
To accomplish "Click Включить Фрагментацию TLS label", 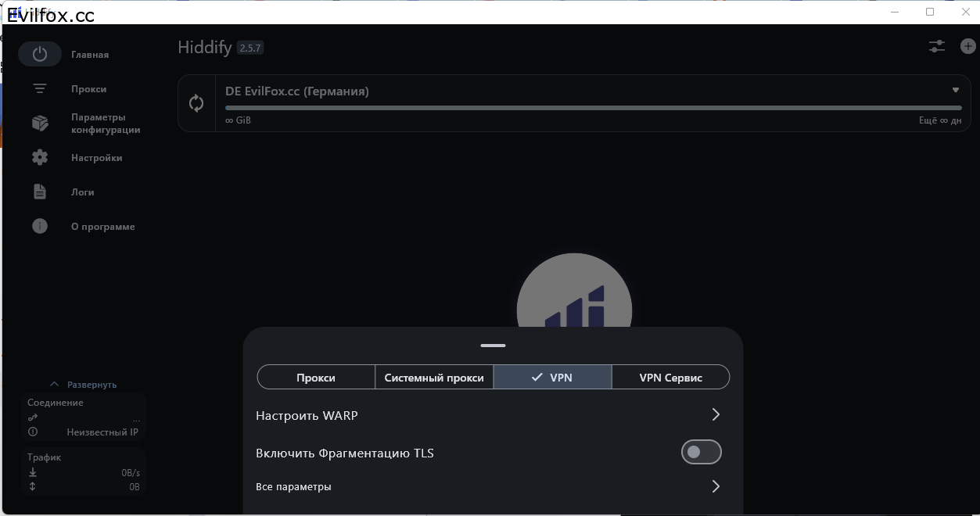I will 345,453.
